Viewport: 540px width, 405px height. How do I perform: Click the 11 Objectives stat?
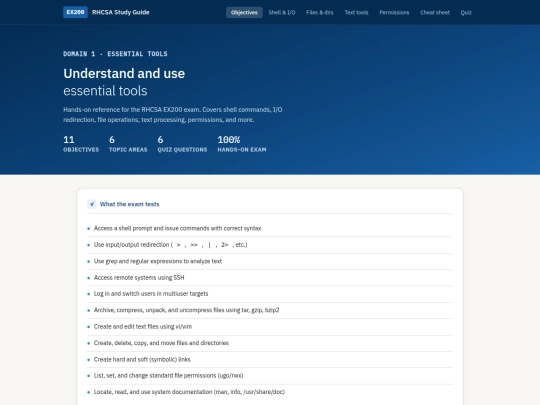click(81, 144)
